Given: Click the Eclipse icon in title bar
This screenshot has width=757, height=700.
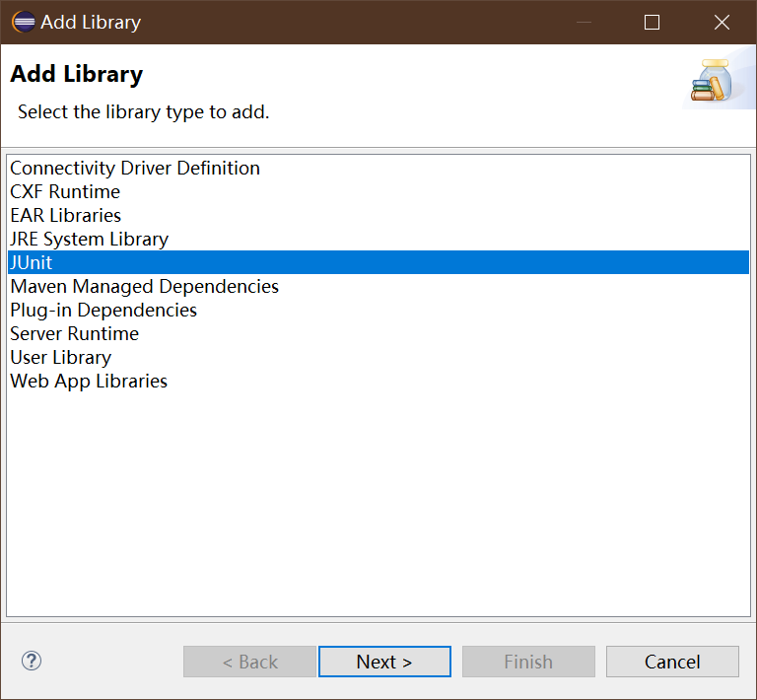Looking at the screenshot, I should click(24, 22).
